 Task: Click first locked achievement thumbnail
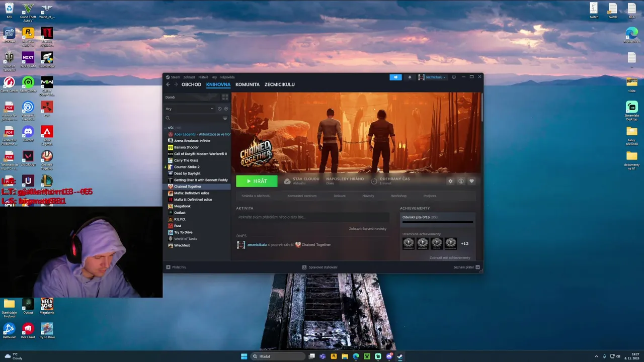(x=409, y=243)
